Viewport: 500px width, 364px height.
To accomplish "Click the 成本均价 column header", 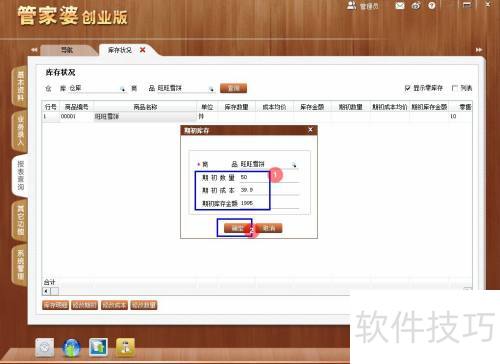I will point(274,107).
